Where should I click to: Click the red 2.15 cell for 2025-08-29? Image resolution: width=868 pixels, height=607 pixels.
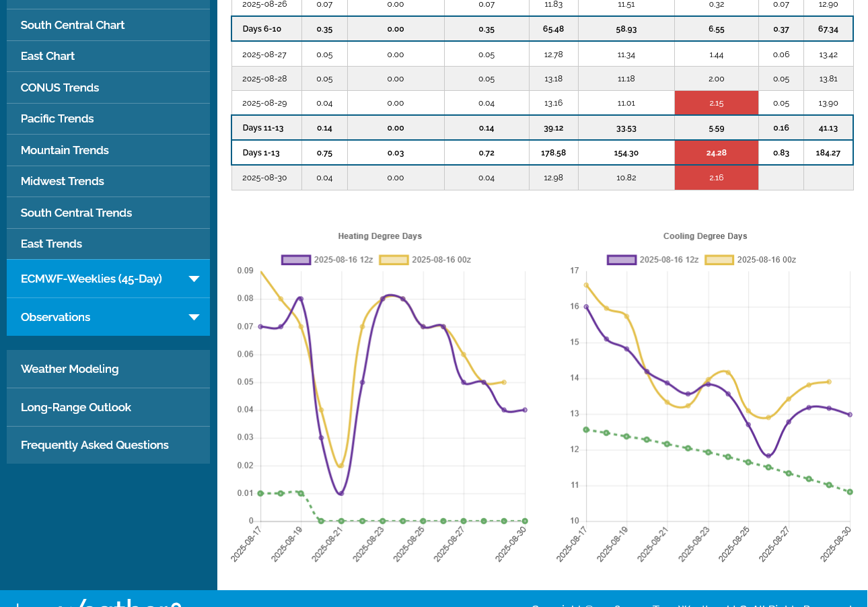716,103
